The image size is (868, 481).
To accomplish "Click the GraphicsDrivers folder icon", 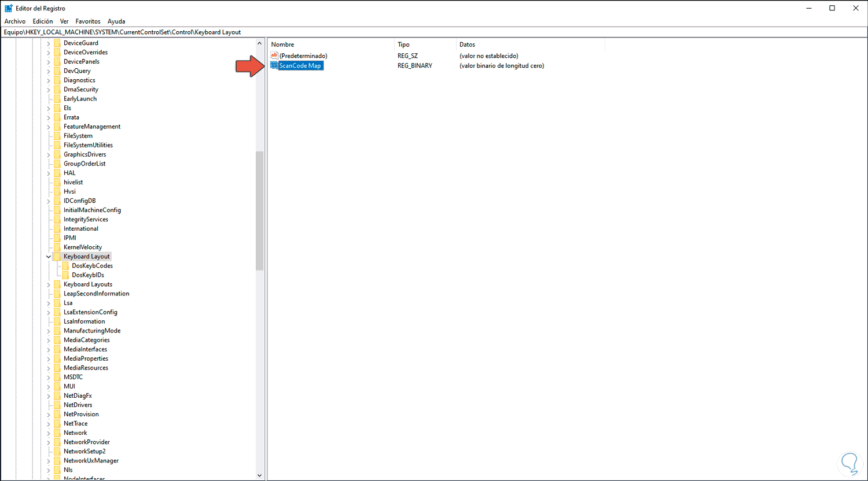I will click(57, 154).
